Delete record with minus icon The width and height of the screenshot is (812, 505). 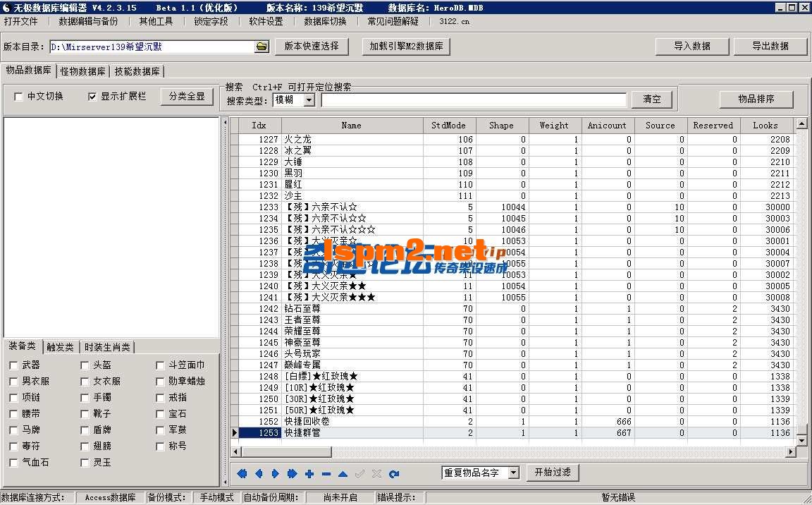pos(326,474)
